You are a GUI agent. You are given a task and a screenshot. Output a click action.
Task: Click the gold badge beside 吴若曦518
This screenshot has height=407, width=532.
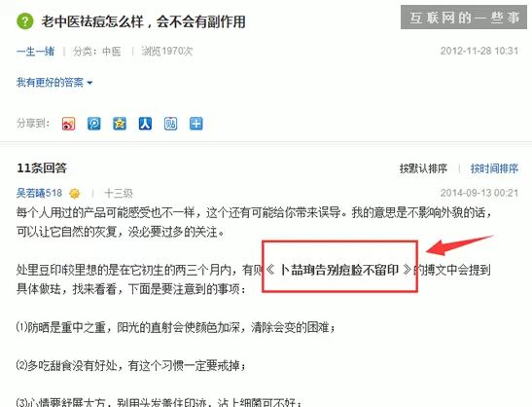75,194
